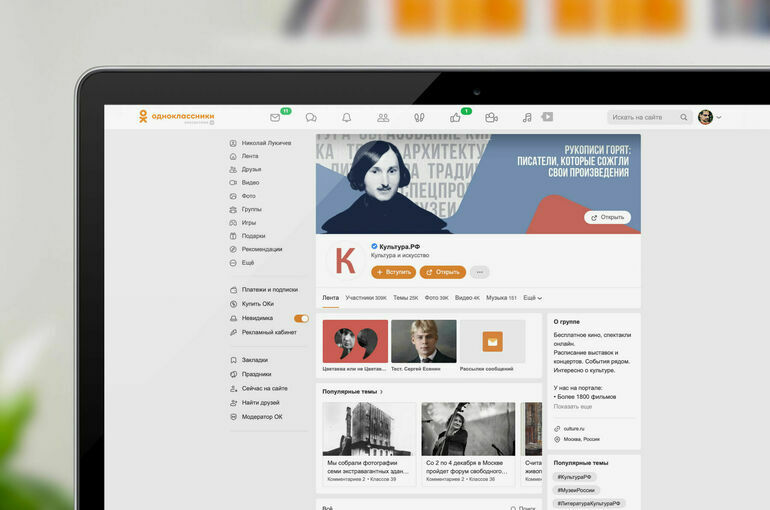The image size is (770, 510).
Task: Open friends icon in top navigation
Action: [383, 117]
